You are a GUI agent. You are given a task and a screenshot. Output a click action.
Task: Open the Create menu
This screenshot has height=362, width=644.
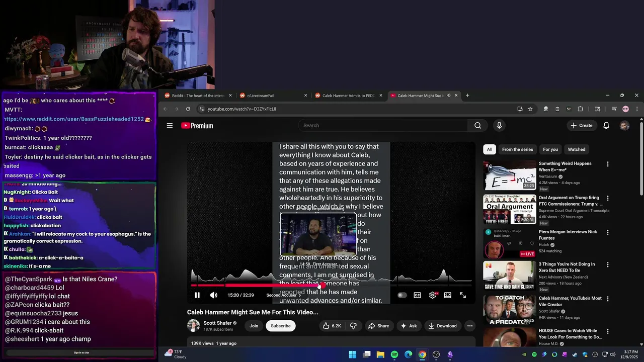pos(582,125)
